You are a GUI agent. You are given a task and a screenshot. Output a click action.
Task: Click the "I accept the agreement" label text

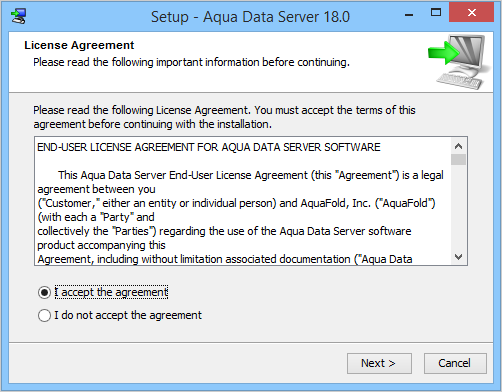click(111, 292)
